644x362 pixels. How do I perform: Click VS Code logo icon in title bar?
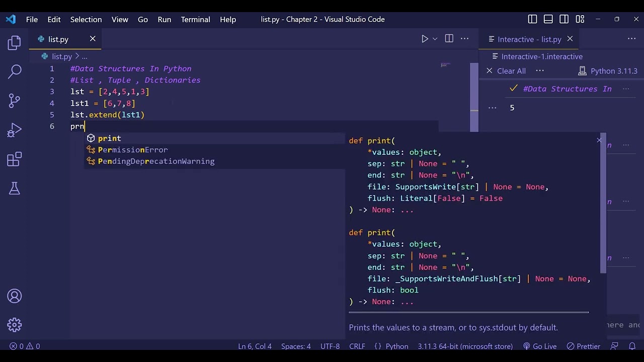11,19
